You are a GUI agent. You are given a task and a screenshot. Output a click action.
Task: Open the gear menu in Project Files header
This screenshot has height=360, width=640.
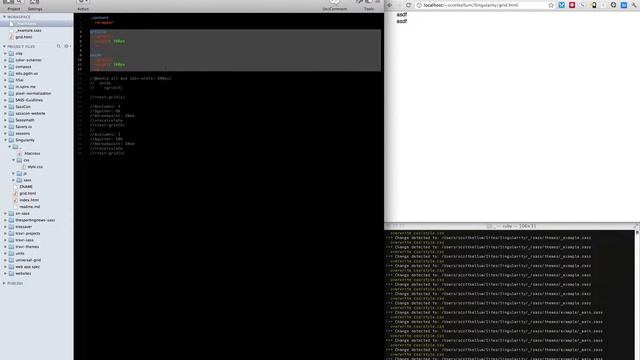[67, 46]
